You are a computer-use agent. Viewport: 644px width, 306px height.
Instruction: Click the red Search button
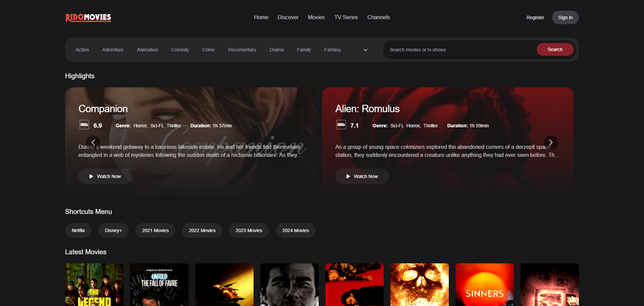pyautogui.click(x=555, y=49)
